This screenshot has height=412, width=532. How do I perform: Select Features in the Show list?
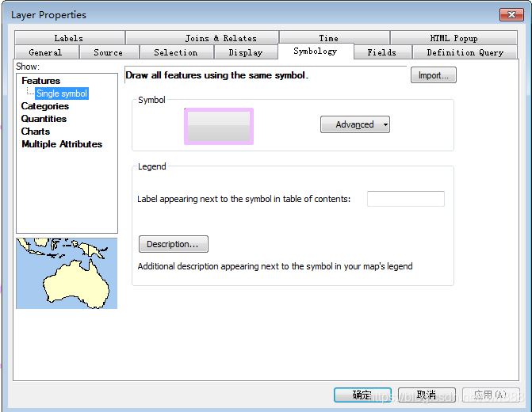click(x=40, y=81)
